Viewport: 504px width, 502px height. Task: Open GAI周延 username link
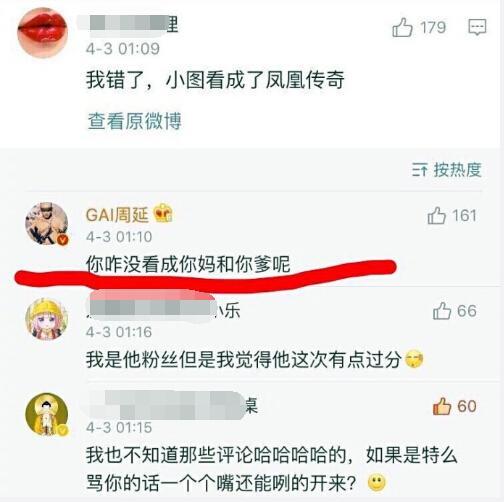click(117, 215)
